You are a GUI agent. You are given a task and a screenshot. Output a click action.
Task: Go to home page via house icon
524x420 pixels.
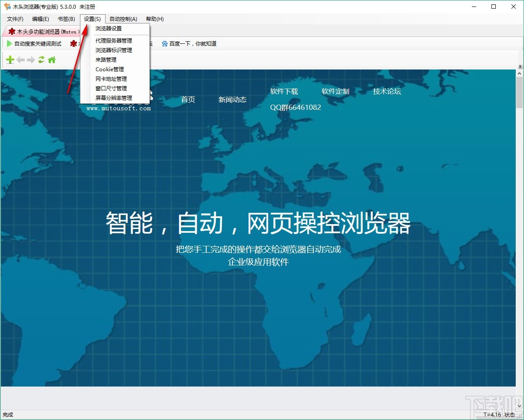(52, 60)
